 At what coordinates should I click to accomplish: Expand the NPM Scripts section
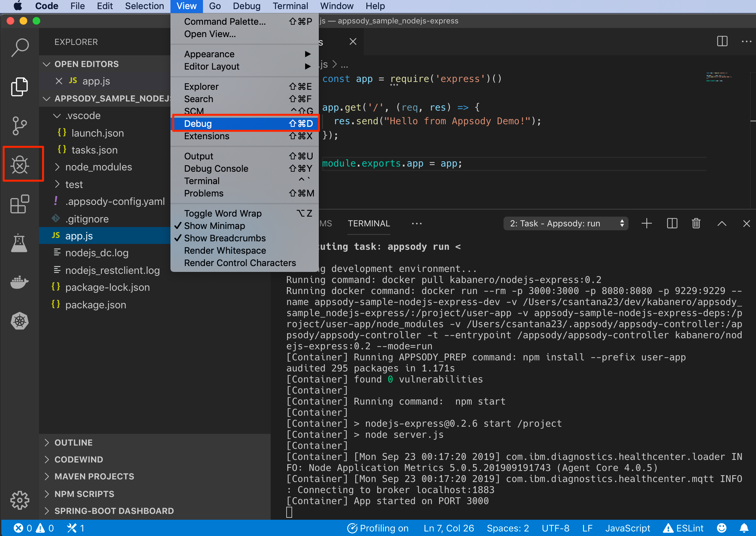(x=47, y=494)
